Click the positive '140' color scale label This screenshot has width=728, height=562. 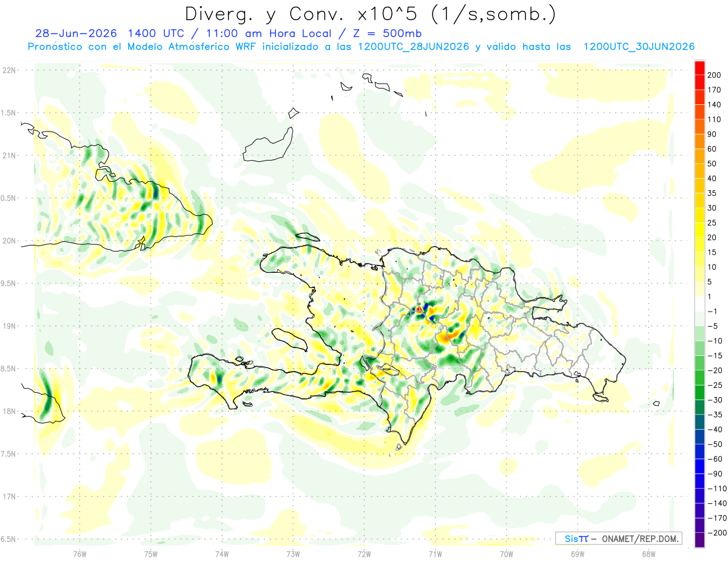(715, 104)
